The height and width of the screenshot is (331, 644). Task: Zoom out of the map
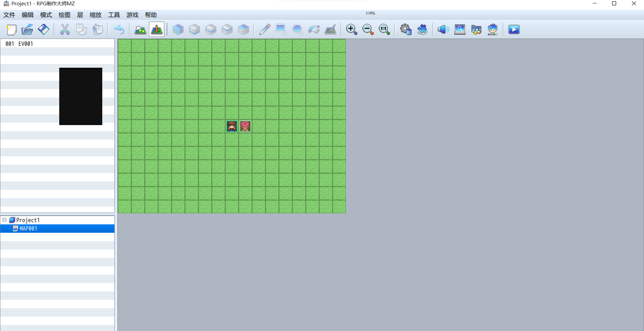[x=368, y=30]
